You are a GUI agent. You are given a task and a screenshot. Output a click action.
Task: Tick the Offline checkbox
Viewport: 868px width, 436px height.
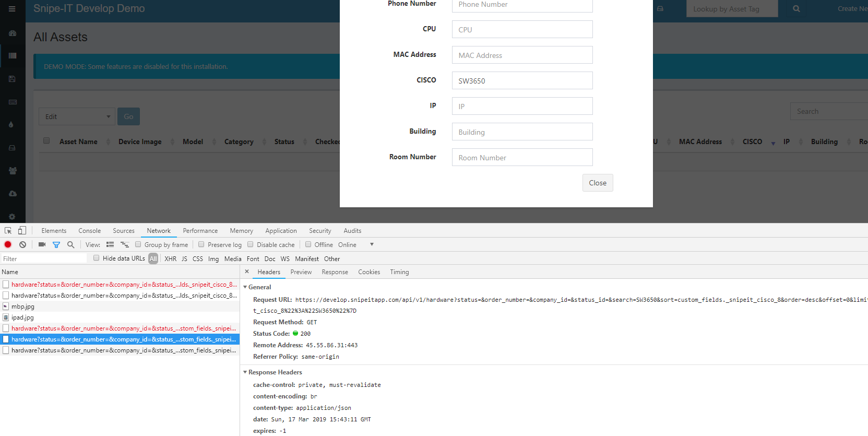(x=308, y=244)
